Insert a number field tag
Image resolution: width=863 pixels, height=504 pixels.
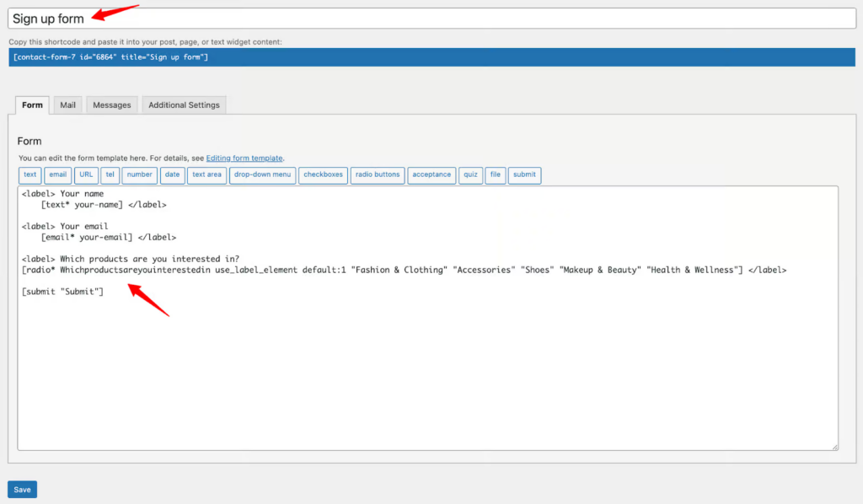point(140,175)
